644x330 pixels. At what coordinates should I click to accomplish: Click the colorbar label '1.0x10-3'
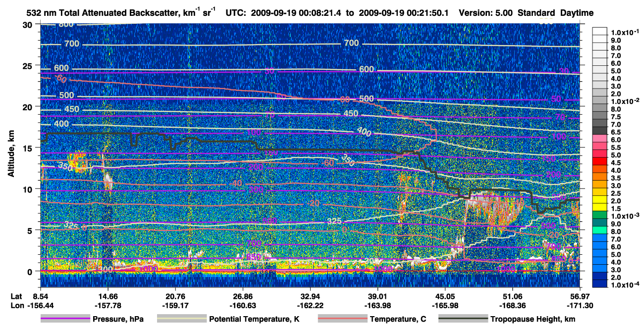[625, 216]
